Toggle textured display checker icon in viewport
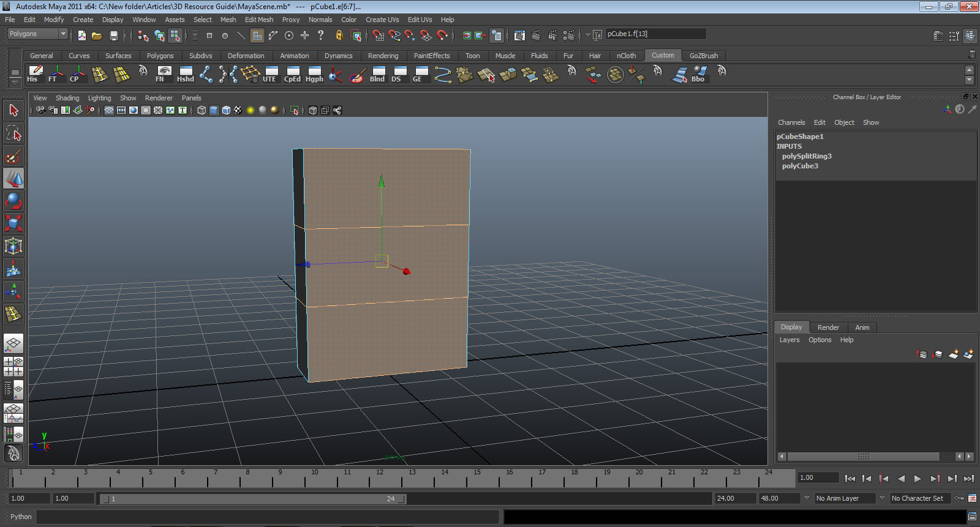Screen dimensions: 980x527 238,110
